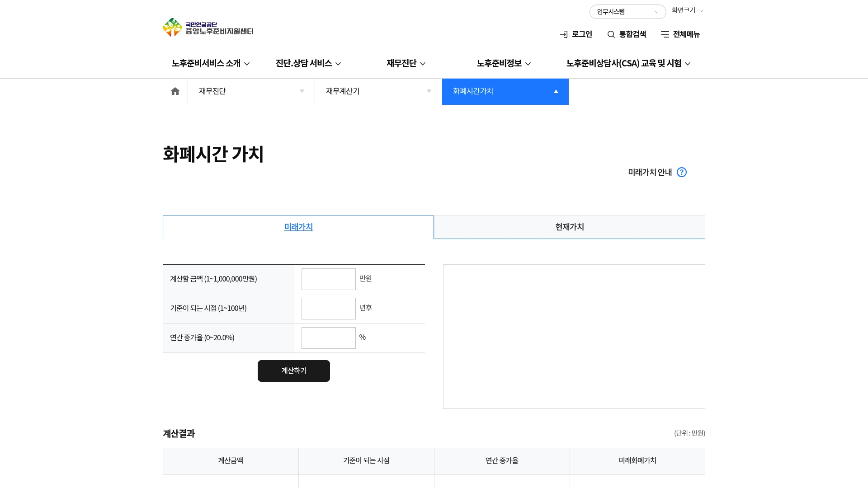Expand the 업무시스템 dropdown
Image resolution: width=868 pixels, height=488 pixels.
coord(627,12)
